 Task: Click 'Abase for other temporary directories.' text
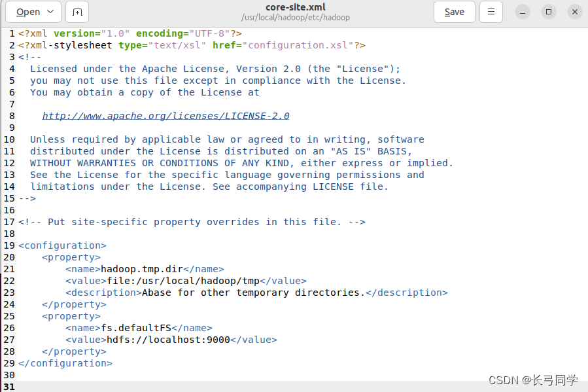[x=254, y=293]
